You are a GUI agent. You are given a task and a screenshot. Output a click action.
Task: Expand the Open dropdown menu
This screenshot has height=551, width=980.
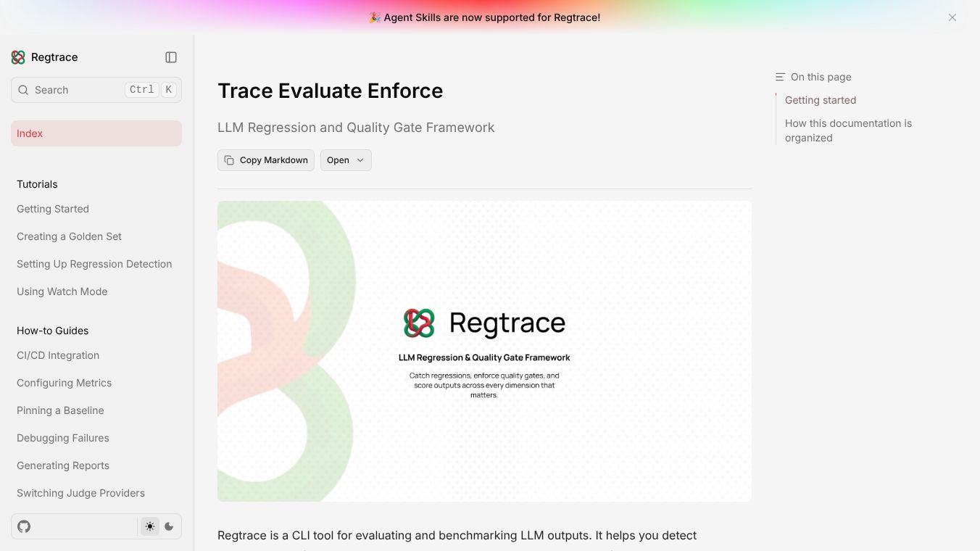click(x=346, y=160)
